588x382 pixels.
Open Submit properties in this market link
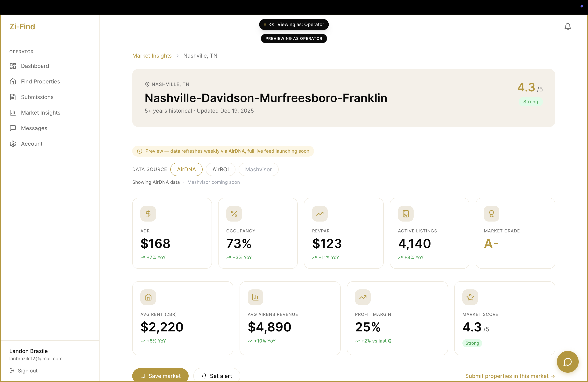click(510, 376)
